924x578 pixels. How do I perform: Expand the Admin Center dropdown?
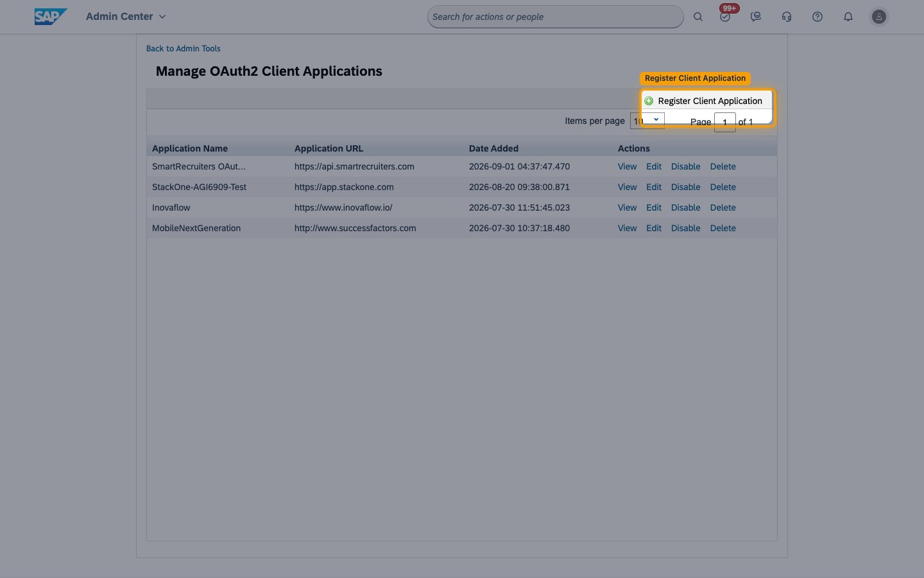[126, 17]
